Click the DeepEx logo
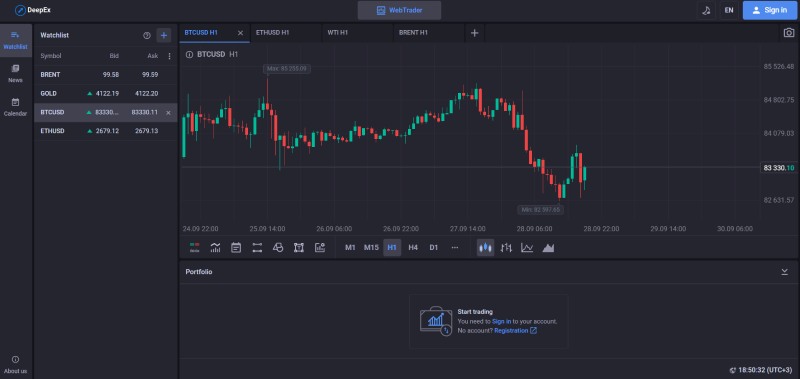 [33, 10]
